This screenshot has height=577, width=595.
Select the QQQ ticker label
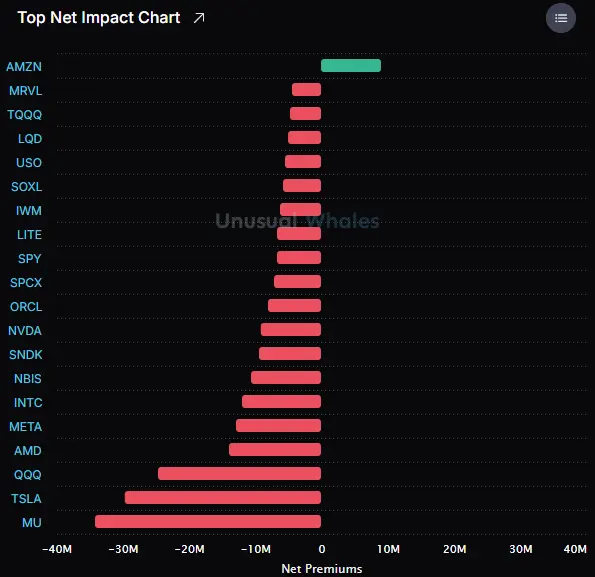27,475
